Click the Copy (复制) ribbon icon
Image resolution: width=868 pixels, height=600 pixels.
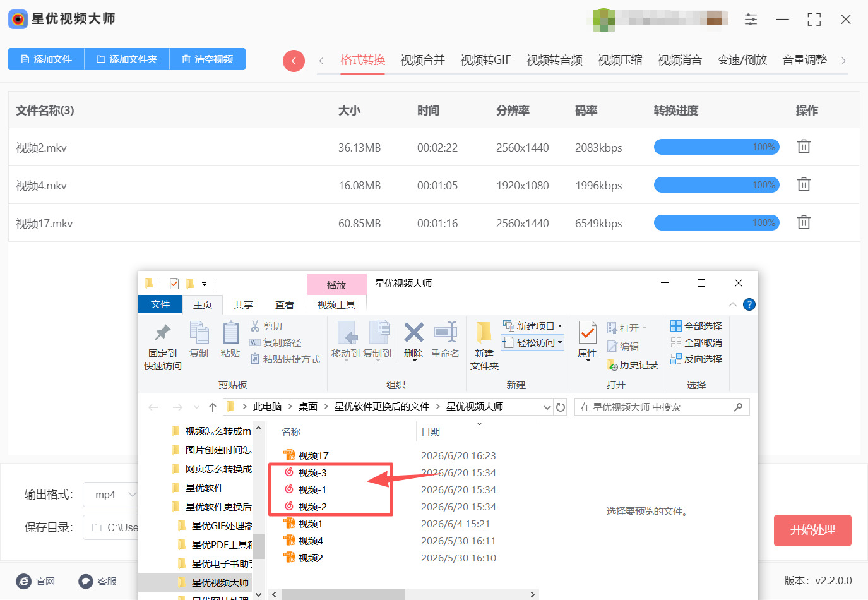(199, 340)
